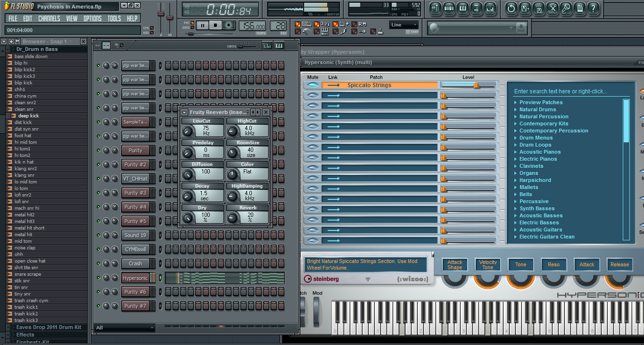Open the Playlist view from toolbar

coord(435,8)
